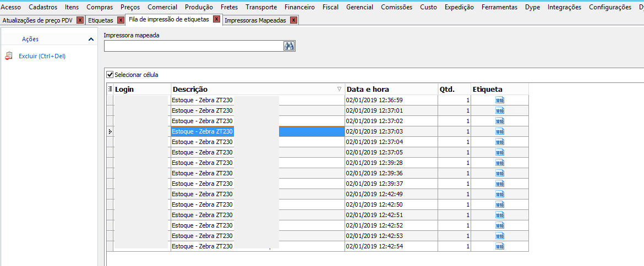Click the Excluir clipboard icon
Image resolution: width=644 pixels, height=266 pixels.
click(x=9, y=56)
